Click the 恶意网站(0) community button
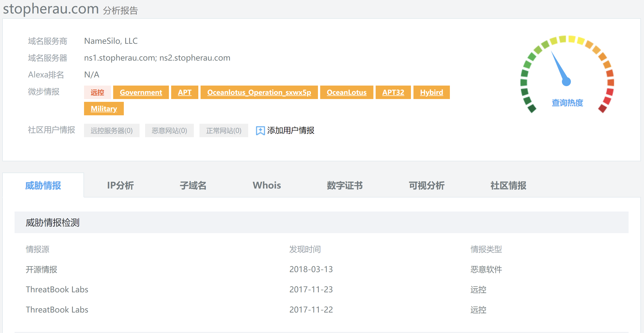Image resolution: width=644 pixels, height=333 pixels. 169,130
